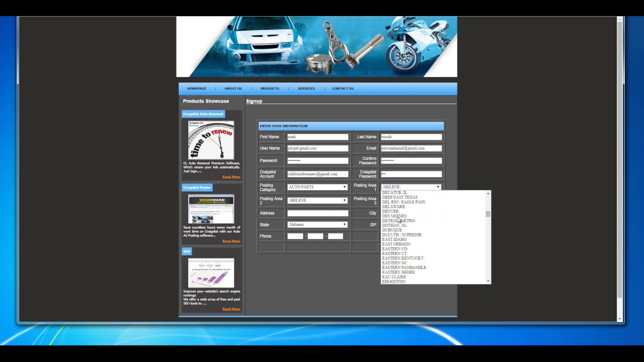Pick EASTERN CT in the list
Viewport: 644px width, 362px height.
[x=434, y=253]
